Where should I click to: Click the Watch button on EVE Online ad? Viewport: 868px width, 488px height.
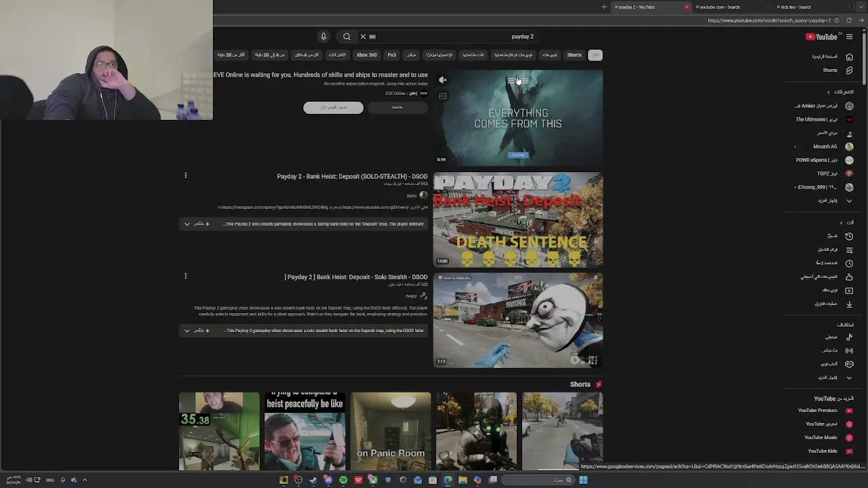click(397, 107)
